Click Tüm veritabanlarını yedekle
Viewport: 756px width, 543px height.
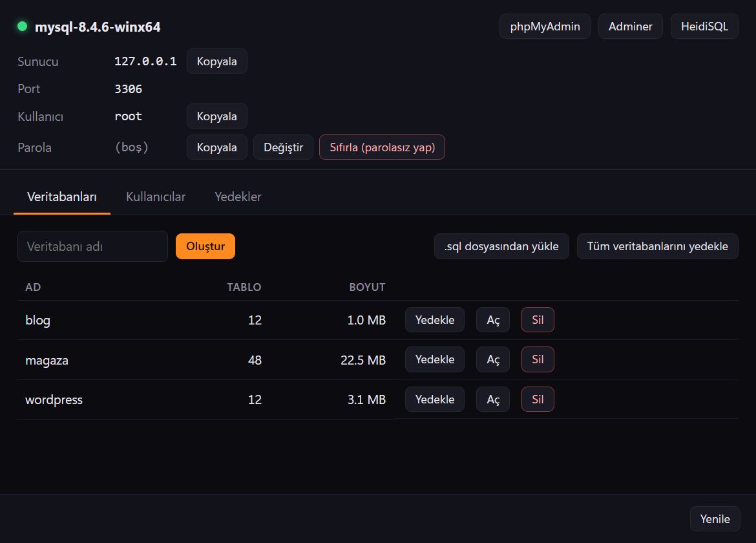click(658, 246)
